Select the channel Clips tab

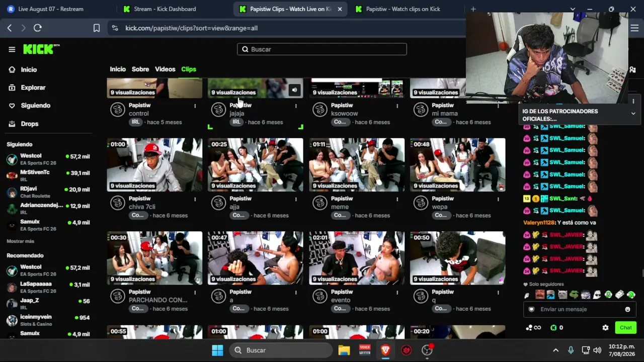(x=189, y=69)
